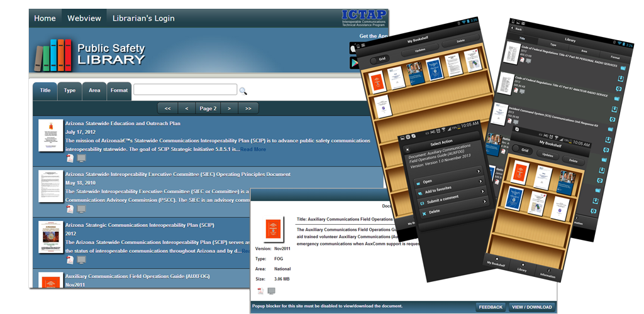The width and height of the screenshot is (644, 314).
Task: Click the magnifier search icon in the web library
Action: click(x=243, y=91)
